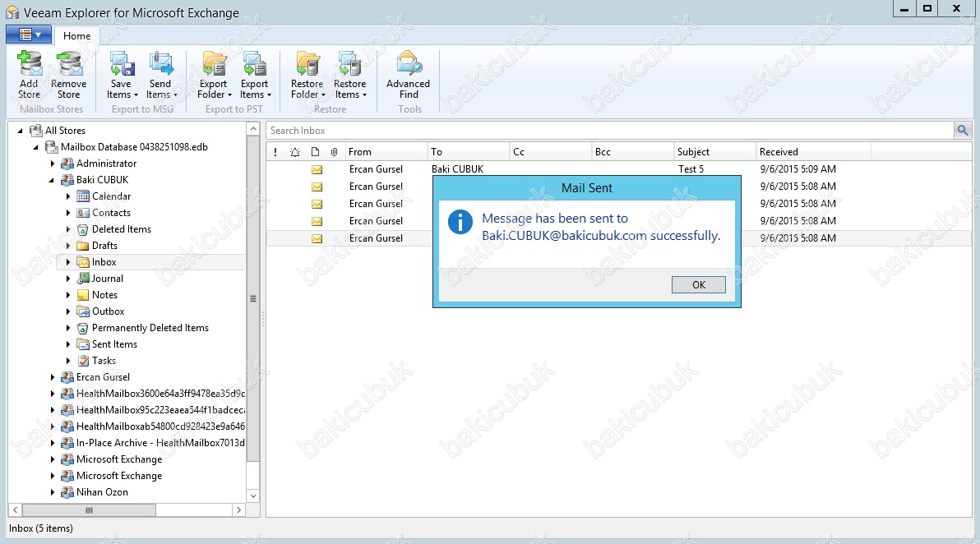Click the Journal folder icon
The width and height of the screenshot is (980, 544).
click(82, 279)
